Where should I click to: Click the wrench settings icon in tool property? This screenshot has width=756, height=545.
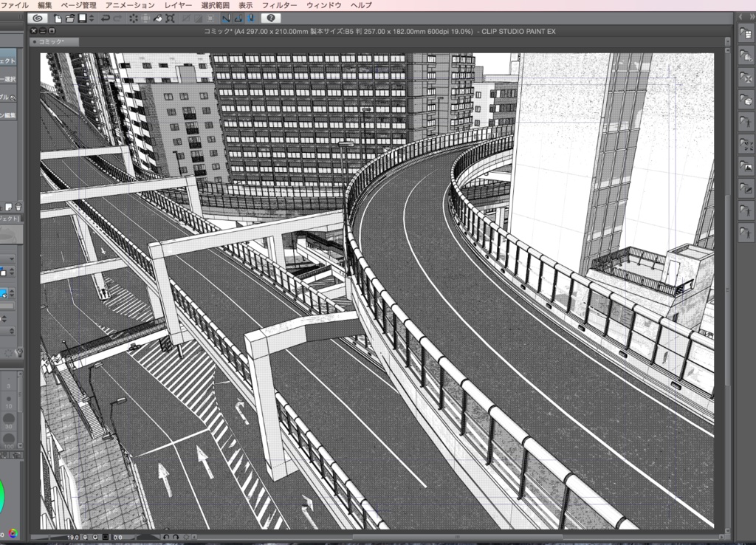(19, 353)
